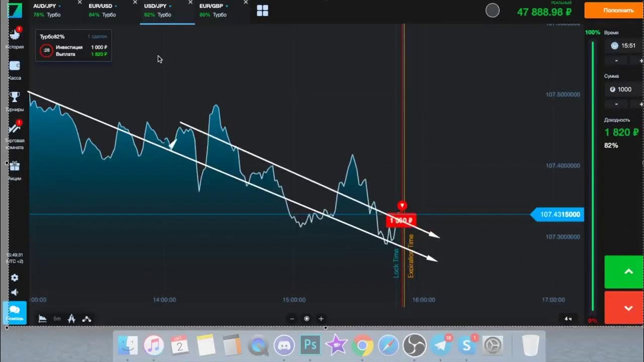Open Telegram from the Dock

coord(441,345)
